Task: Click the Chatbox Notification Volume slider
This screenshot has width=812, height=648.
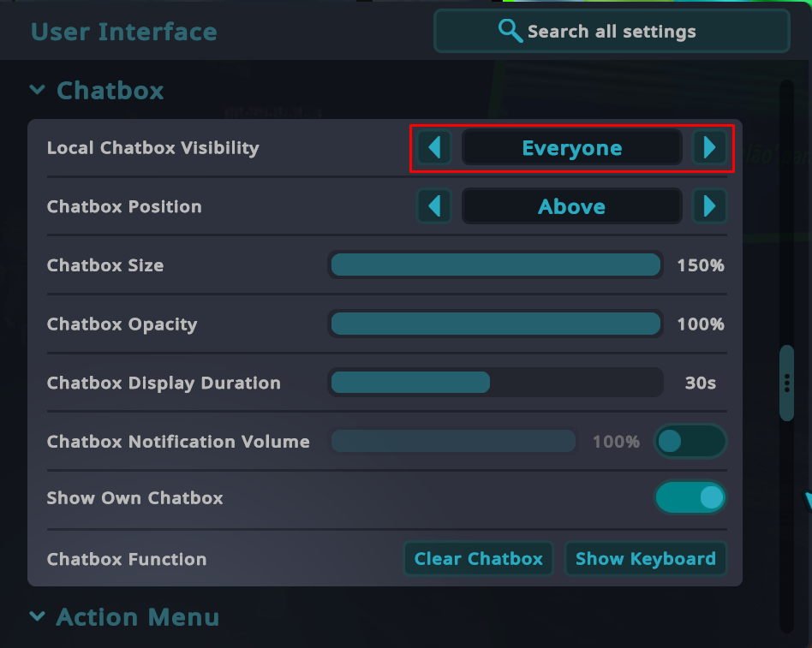Action: (x=453, y=442)
